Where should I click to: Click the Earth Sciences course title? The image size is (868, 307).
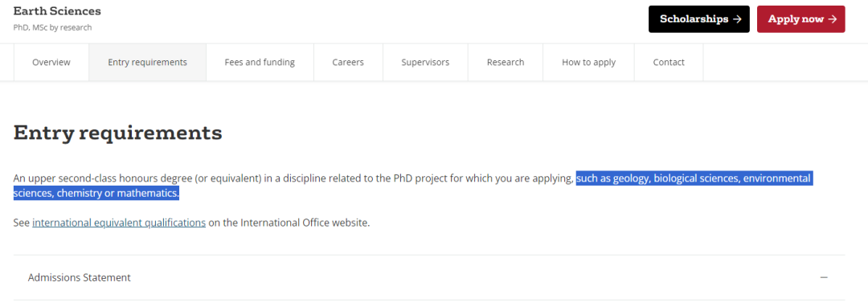(57, 11)
